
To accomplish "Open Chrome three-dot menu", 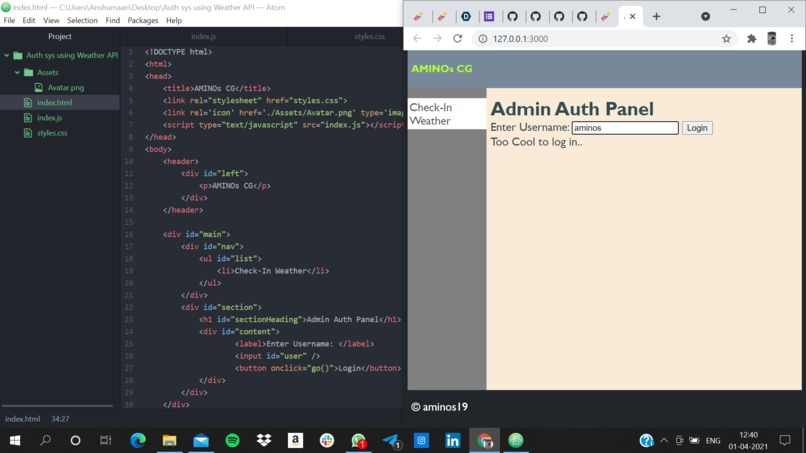I will (792, 39).
